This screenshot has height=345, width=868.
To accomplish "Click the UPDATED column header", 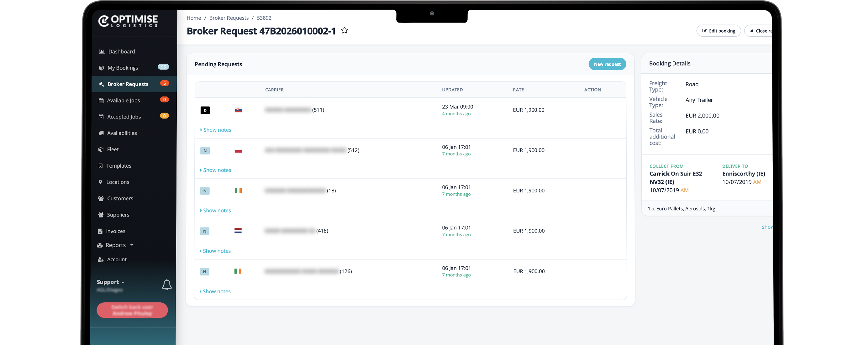I will pyautogui.click(x=452, y=90).
